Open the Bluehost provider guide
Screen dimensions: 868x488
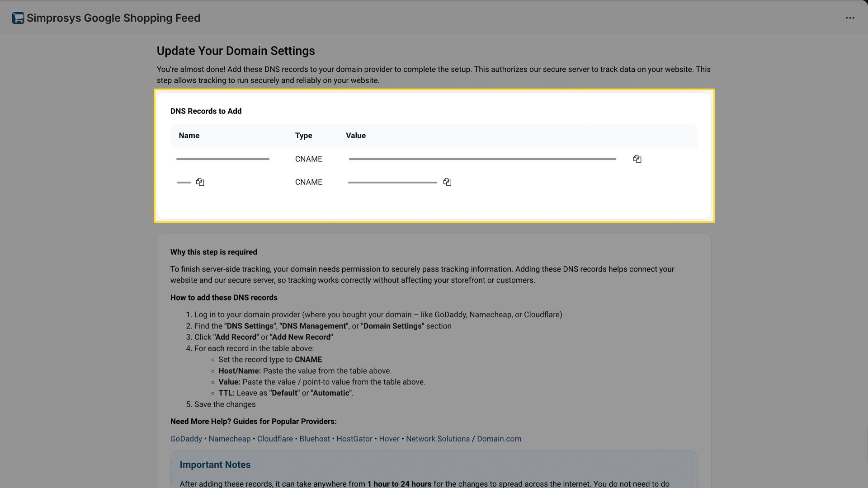[x=315, y=439]
